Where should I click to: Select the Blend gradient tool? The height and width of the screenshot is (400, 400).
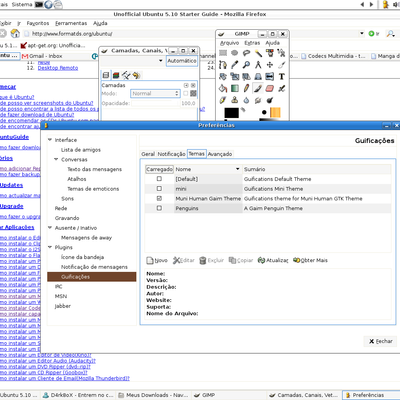pyautogui.click(x=235, y=88)
